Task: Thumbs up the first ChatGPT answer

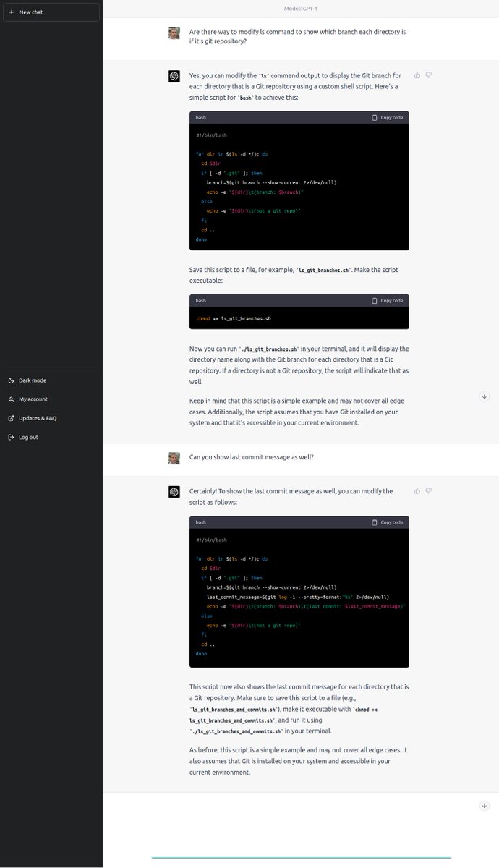Action: coord(417,75)
